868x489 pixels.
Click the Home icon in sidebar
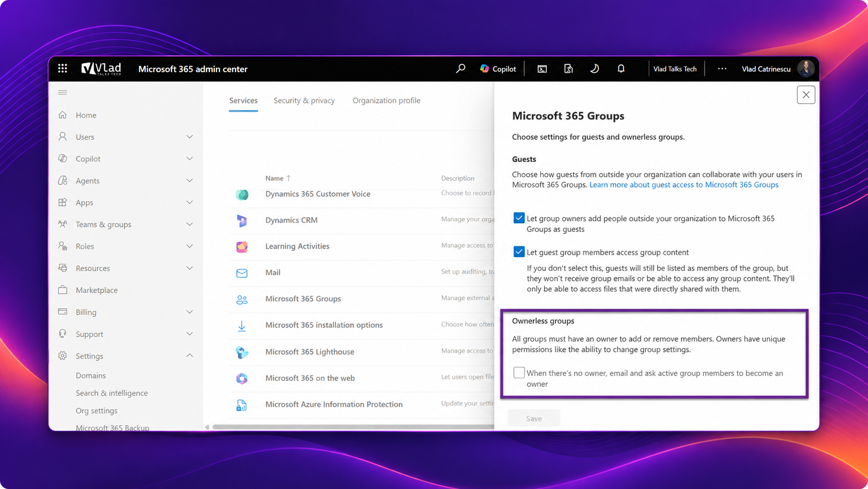[63, 115]
